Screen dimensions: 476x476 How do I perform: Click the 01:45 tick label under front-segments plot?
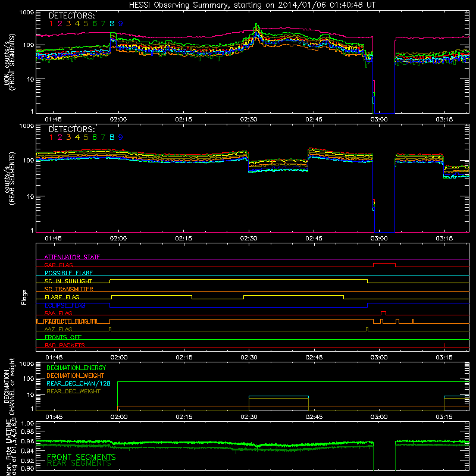(x=53, y=120)
